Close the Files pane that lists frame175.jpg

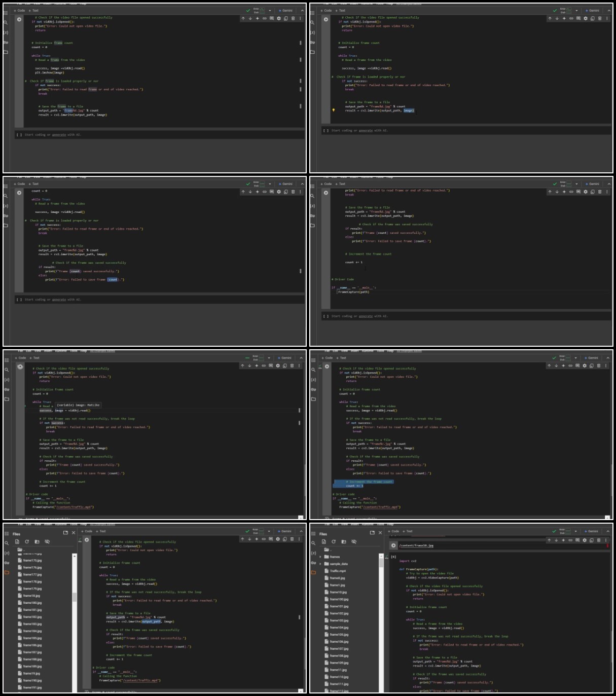pos(74,533)
